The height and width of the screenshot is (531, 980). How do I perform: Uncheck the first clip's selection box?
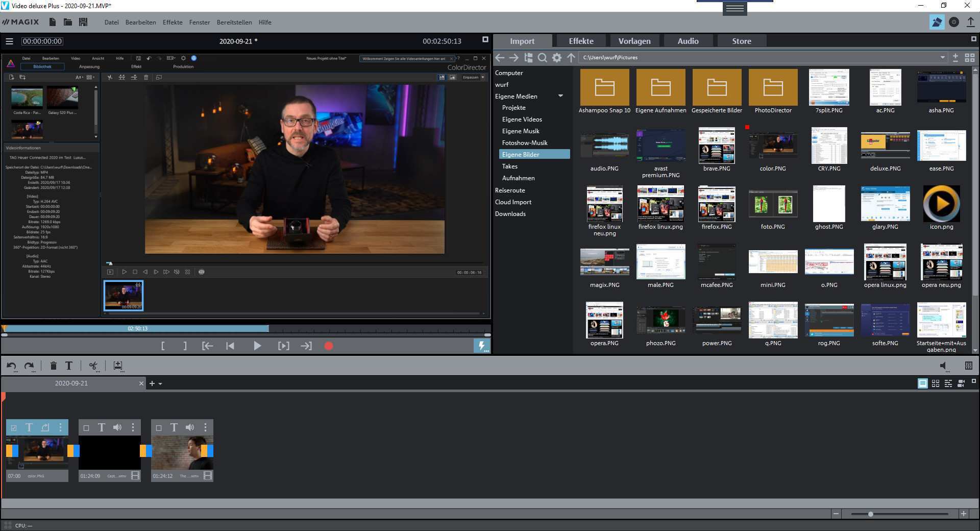tap(14, 428)
